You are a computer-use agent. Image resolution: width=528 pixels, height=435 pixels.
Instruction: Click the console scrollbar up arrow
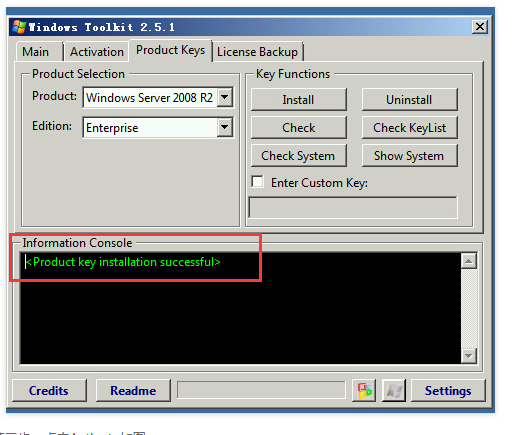pyautogui.click(x=469, y=261)
